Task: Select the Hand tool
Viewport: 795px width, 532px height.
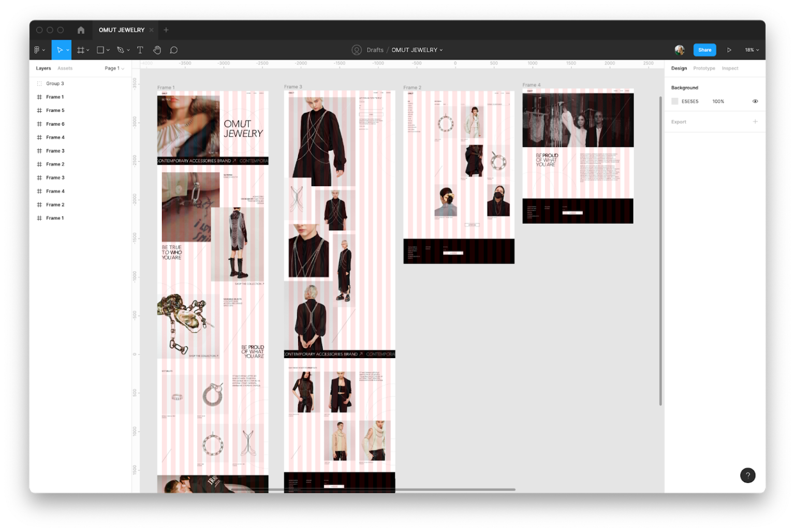Action: coord(157,50)
